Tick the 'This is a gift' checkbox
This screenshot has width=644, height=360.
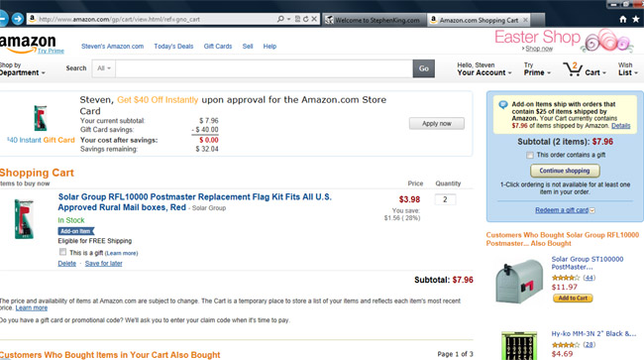pyautogui.click(x=62, y=252)
